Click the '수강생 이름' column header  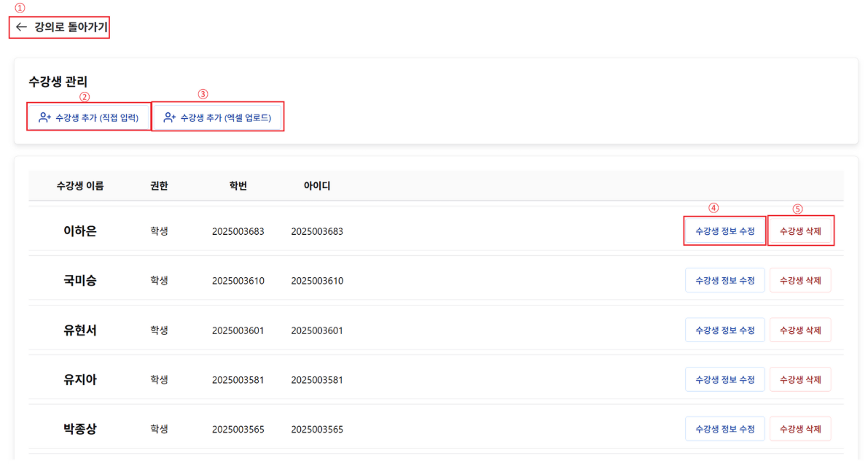pos(80,186)
